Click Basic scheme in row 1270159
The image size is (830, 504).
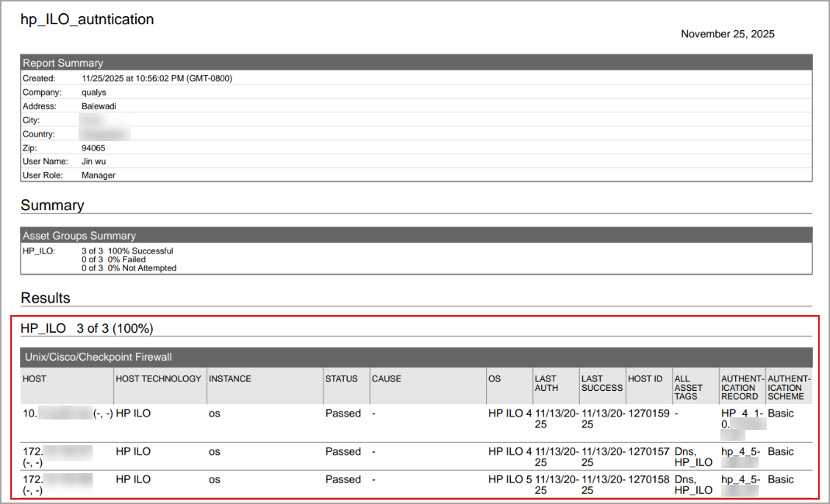click(781, 413)
